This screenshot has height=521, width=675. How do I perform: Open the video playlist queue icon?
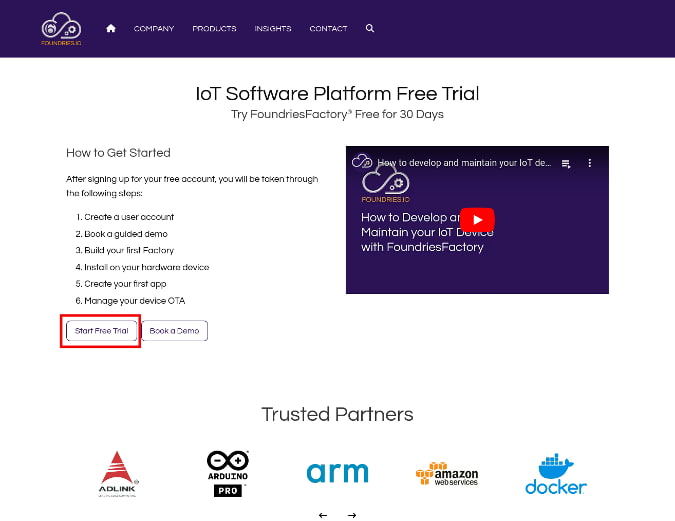click(566, 162)
